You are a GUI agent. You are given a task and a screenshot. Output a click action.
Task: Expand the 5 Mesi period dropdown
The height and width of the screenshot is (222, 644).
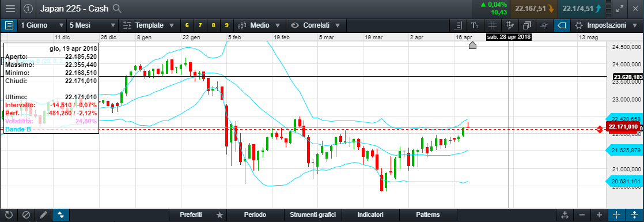tap(92, 25)
